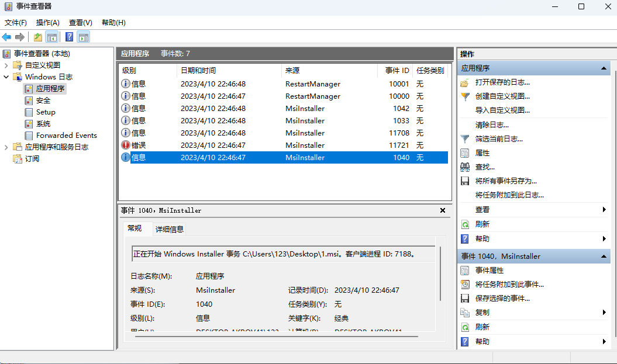Click the Back arrow toolbar icon
This screenshot has height=364, width=617.
coord(6,37)
